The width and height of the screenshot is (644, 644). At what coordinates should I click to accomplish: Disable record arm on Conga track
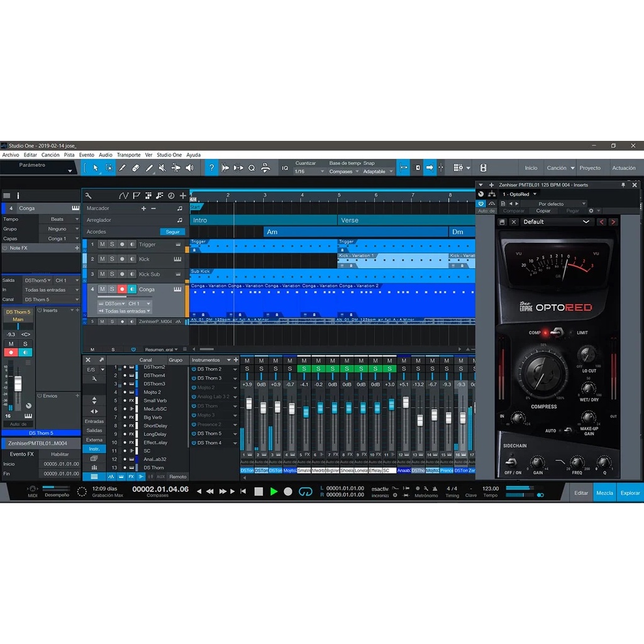point(122,289)
